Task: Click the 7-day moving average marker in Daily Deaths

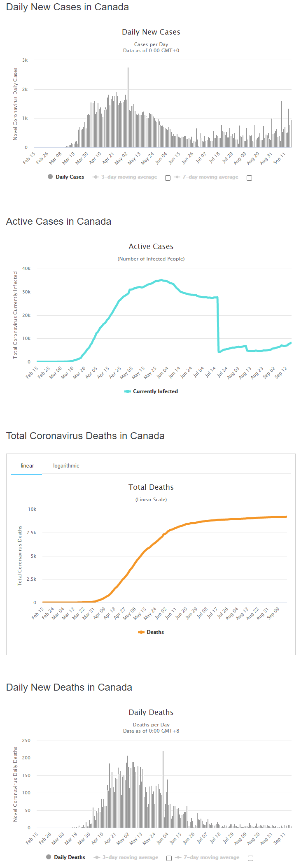Action: click(x=178, y=857)
